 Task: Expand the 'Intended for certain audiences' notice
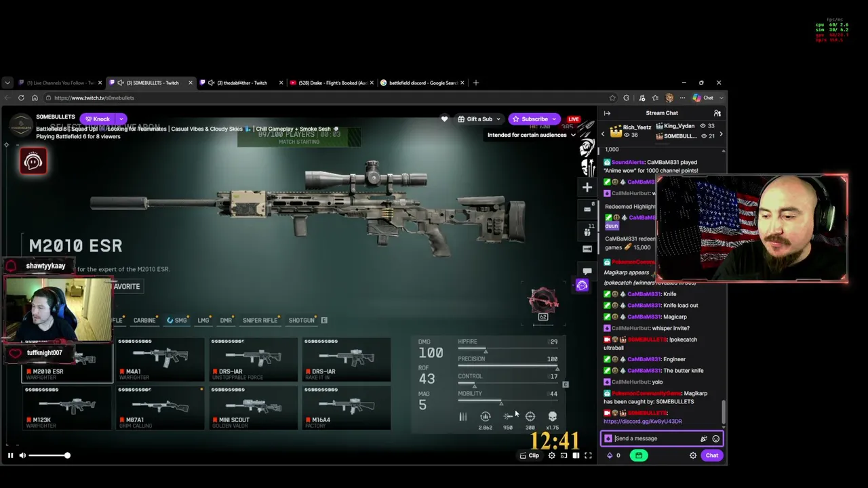tap(531, 135)
